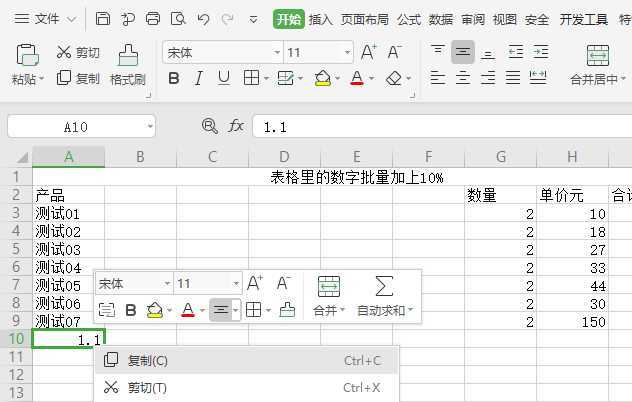Select the 格式刷 format painter
The image size is (632, 402).
point(128,65)
